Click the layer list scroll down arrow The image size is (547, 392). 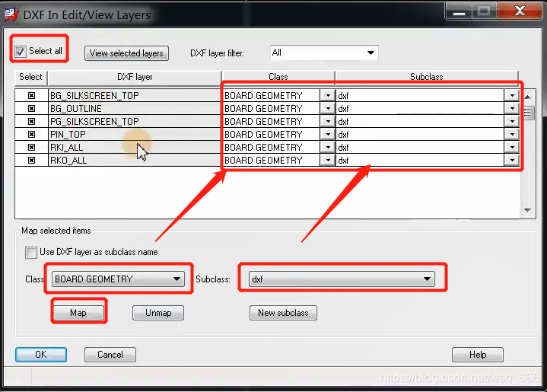527,210
